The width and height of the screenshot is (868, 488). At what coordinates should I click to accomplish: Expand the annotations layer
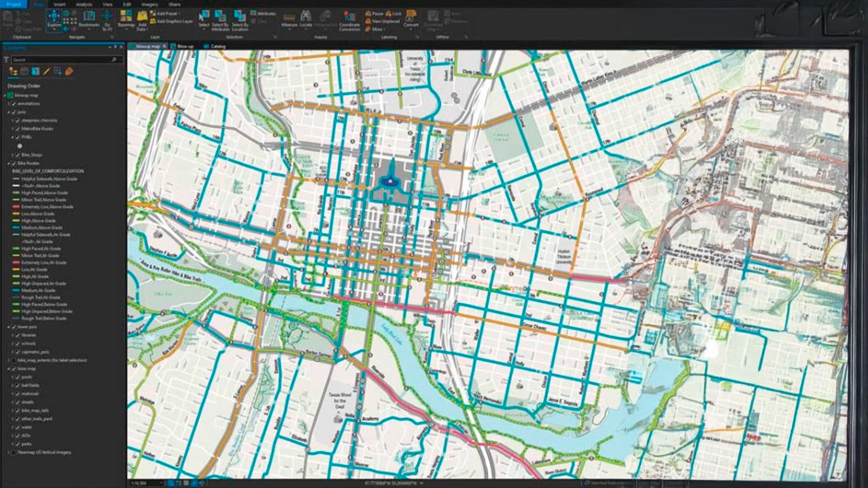pos(8,104)
